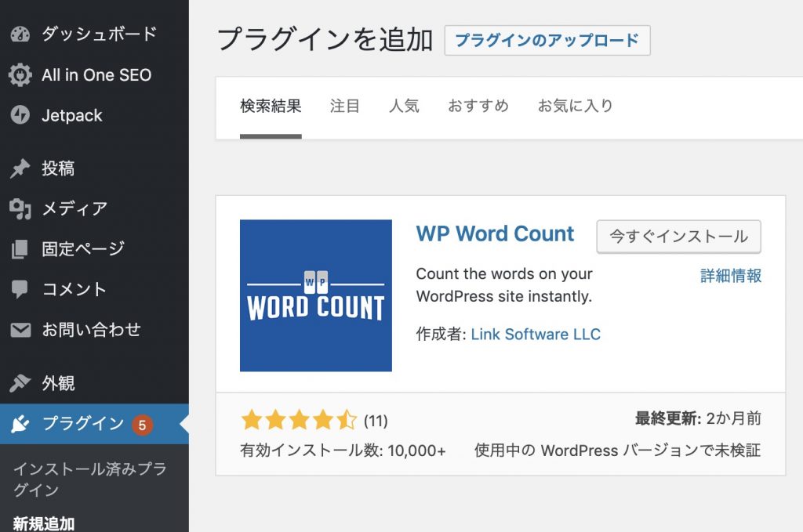Click the paintbrush icon beside 外観
Screen dimensions: 803x532
click(x=20, y=383)
